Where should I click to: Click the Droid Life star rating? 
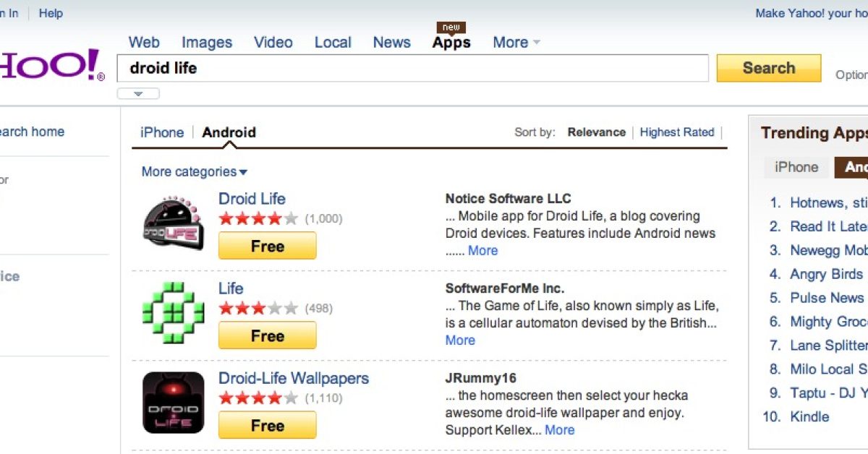(x=258, y=218)
